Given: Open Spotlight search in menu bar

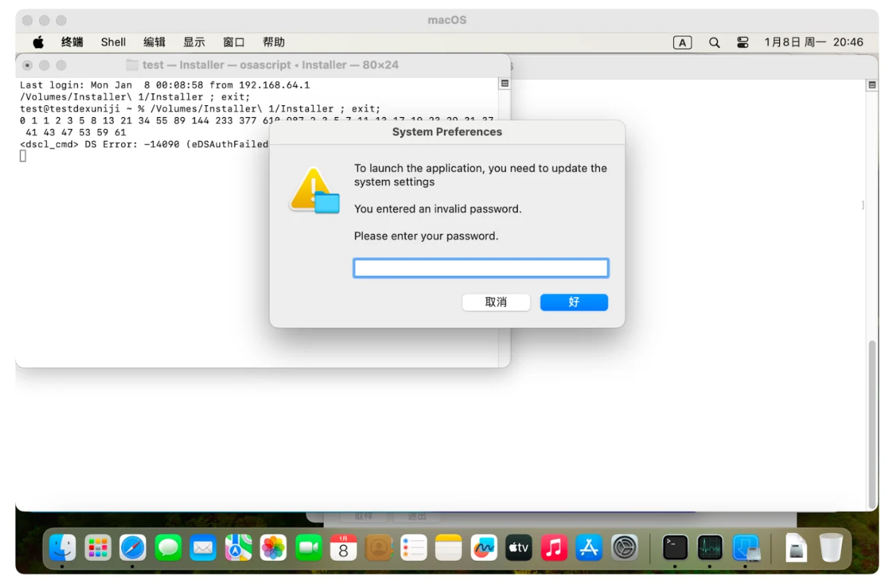Looking at the screenshot, I should 714,42.
